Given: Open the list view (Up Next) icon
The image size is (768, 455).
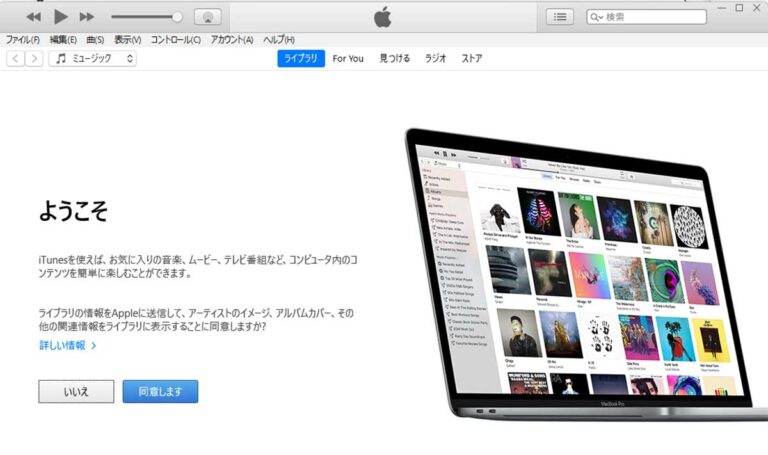Looking at the screenshot, I should (x=560, y=17).
